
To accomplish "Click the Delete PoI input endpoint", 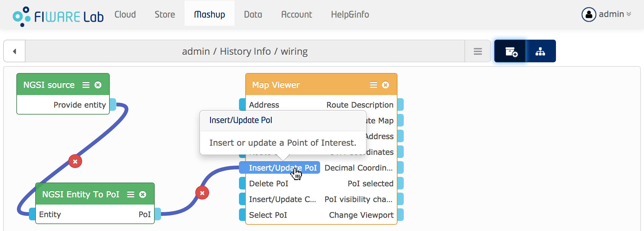I will (x=269, y=183).
